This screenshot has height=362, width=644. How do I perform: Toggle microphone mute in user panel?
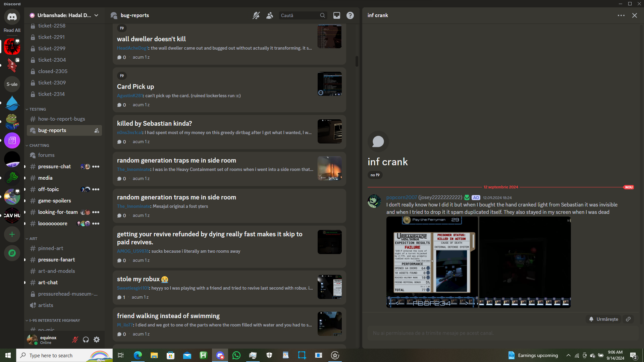(75, 340)
